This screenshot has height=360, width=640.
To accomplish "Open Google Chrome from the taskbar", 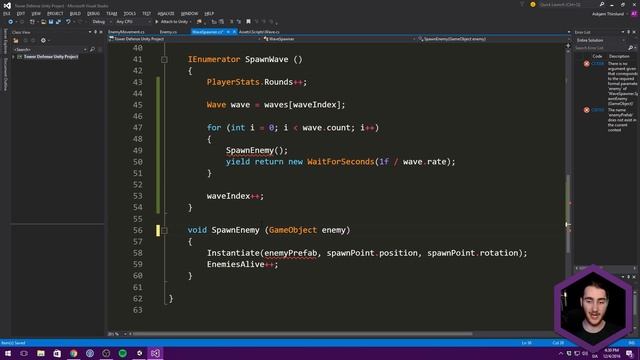I will tap(73, 353).
